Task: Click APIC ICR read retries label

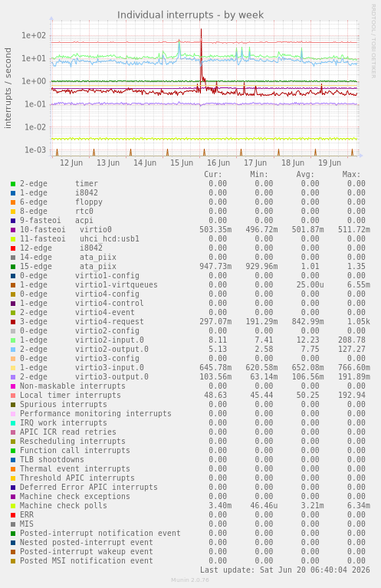Action: coord(68,432)
